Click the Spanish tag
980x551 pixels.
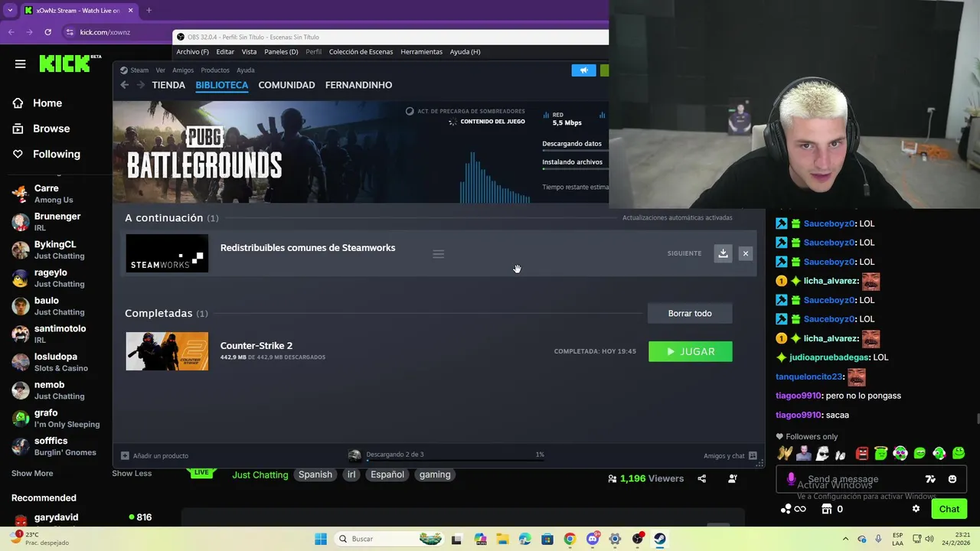tap(315, 474)
